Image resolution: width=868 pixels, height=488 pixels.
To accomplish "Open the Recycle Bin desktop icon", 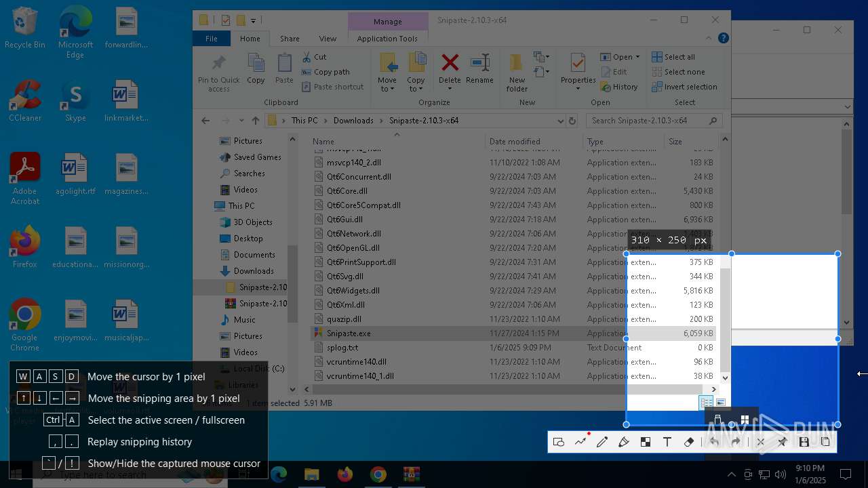I will coord(25,28).
